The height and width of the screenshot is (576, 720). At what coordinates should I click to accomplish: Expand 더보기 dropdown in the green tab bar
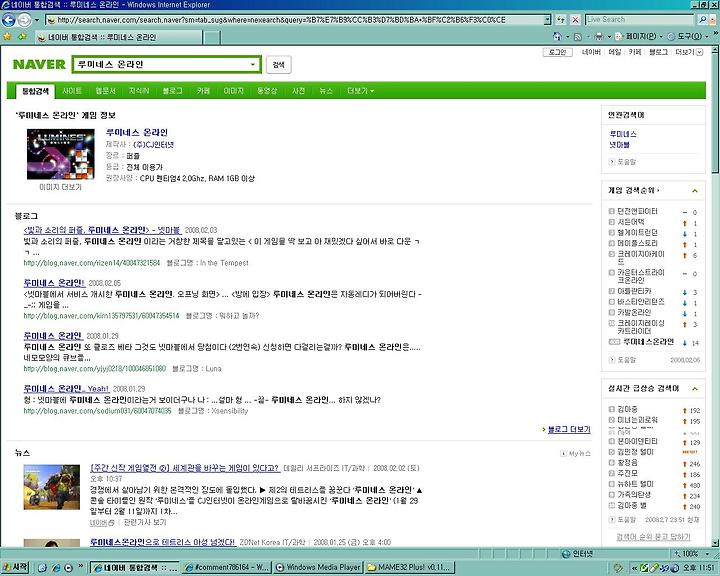[360, 91]
